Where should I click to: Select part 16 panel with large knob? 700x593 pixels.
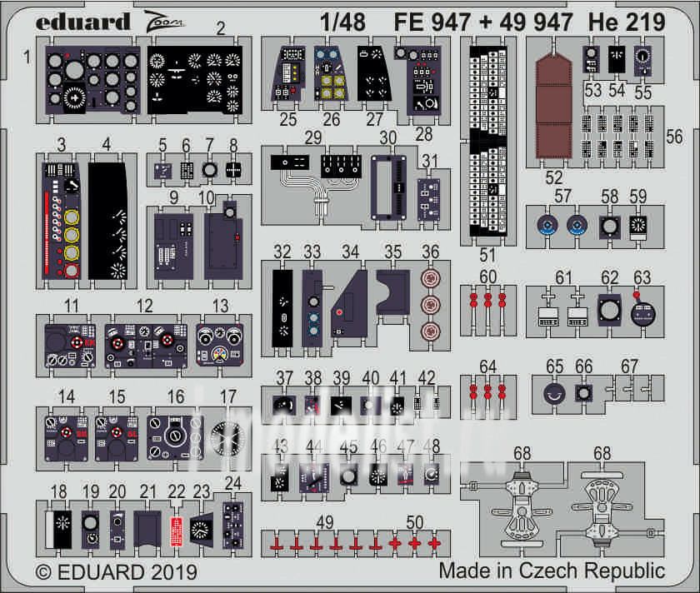pos(176,438)
